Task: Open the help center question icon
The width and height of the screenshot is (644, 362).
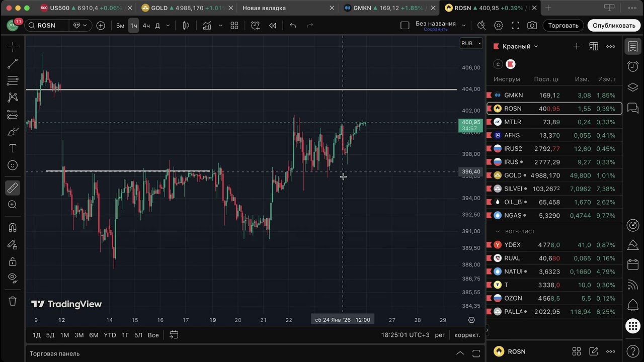Action: click(633, 351)
